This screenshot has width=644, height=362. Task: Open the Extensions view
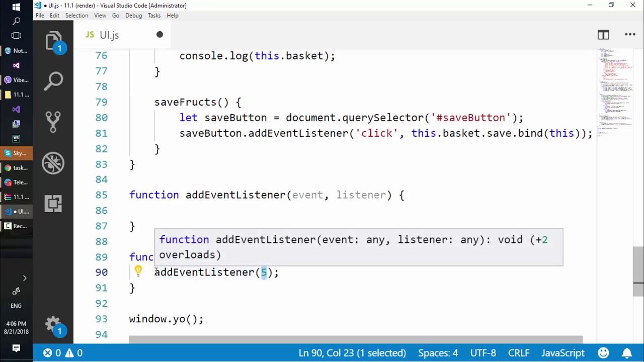[x=53, y=203]
